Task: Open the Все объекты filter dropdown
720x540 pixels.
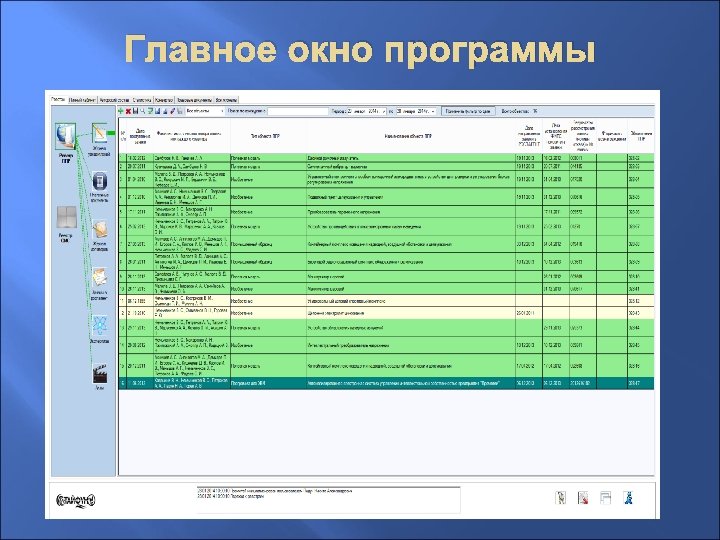Action: [205, 111]
